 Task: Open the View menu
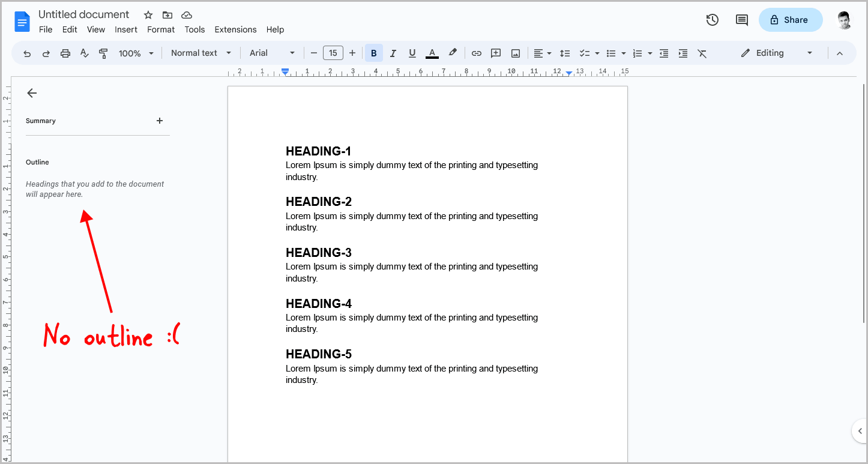96,29
